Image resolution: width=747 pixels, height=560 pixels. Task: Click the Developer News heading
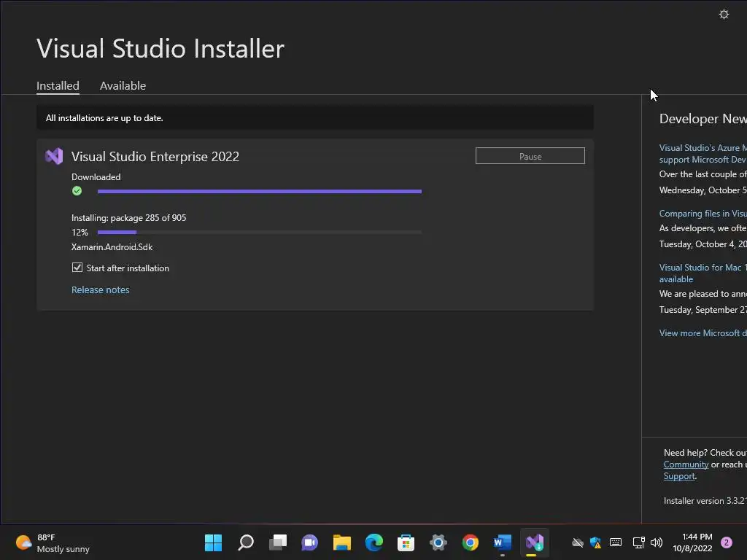[703, 119]
